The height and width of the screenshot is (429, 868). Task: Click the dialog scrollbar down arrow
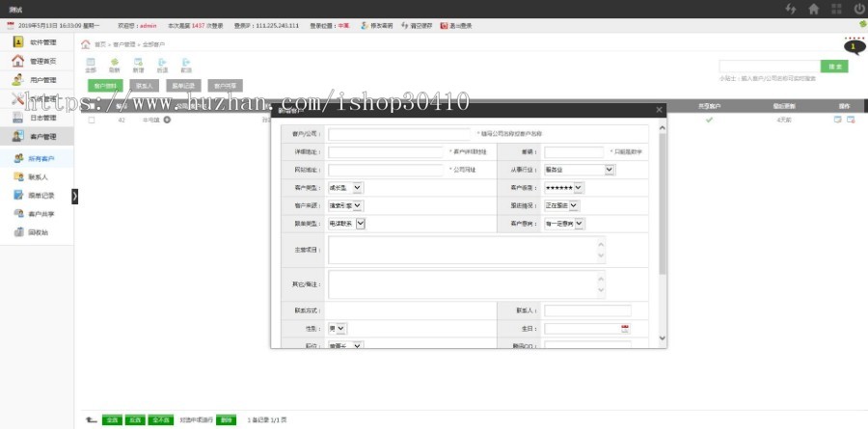(x=662, y=337)
